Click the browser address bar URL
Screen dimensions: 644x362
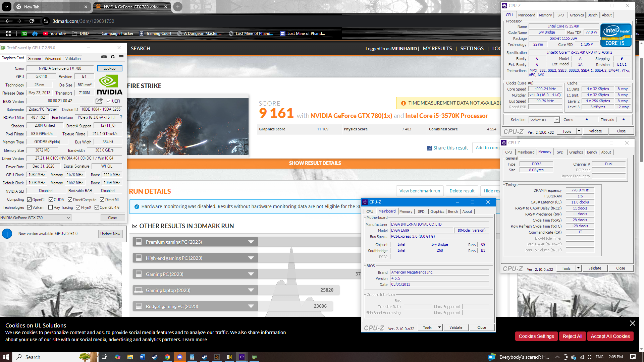pos(83,21)
